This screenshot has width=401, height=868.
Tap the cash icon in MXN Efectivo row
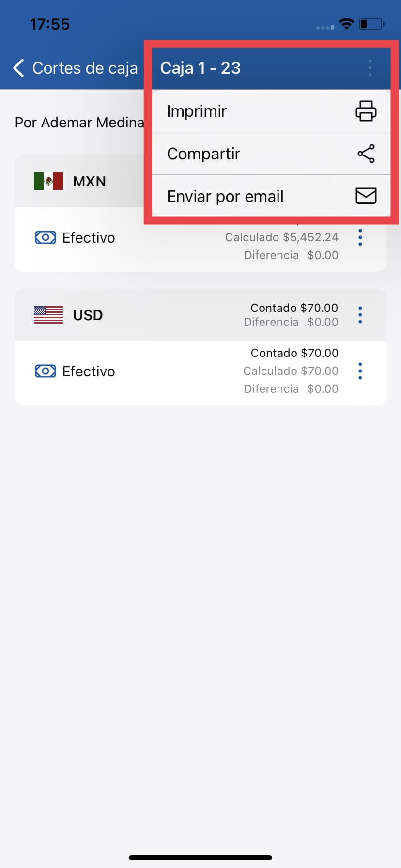[46, 237]
